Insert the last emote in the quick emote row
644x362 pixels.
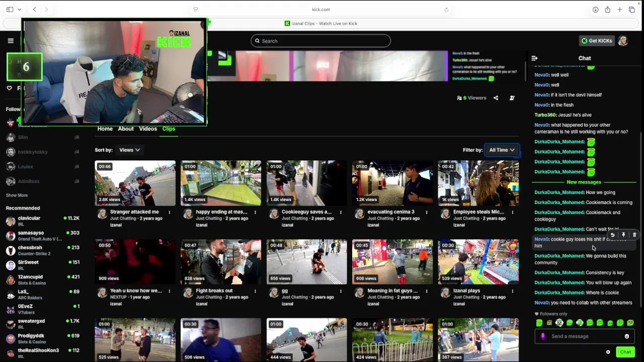(x=630, y=323)
